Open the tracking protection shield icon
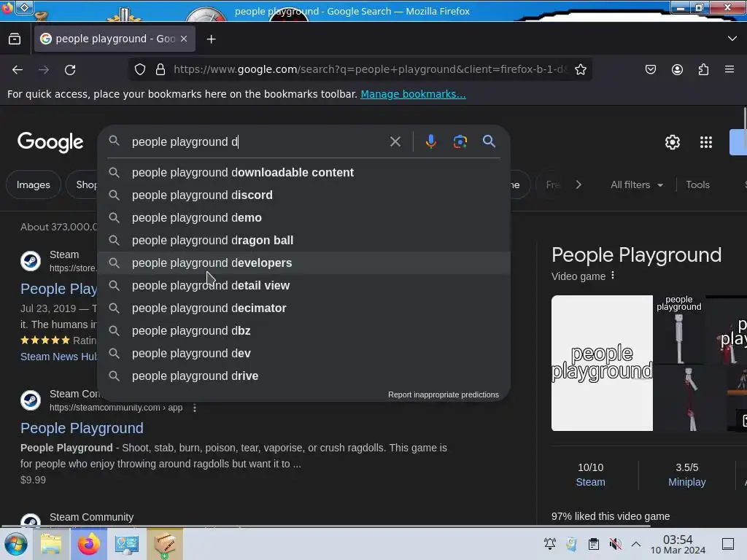This screenshot has width=747, height=560. (x=139, y=69)
